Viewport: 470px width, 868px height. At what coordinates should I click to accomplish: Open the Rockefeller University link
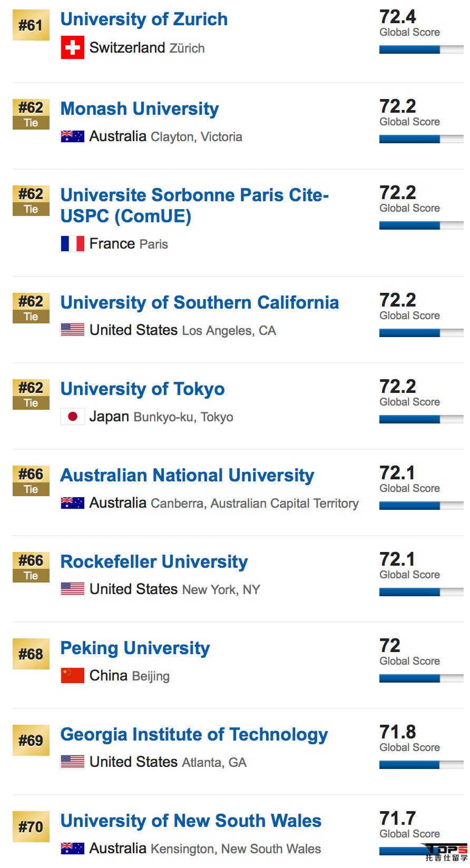154,562
